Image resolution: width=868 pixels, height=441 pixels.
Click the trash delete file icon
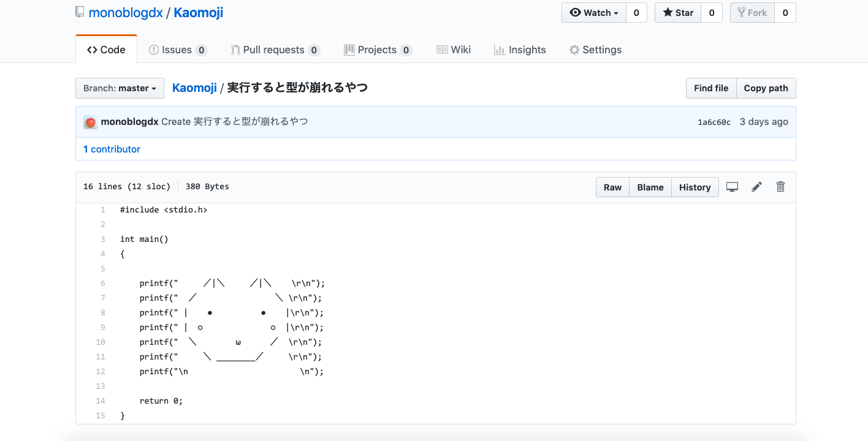(x=780, y=187)
